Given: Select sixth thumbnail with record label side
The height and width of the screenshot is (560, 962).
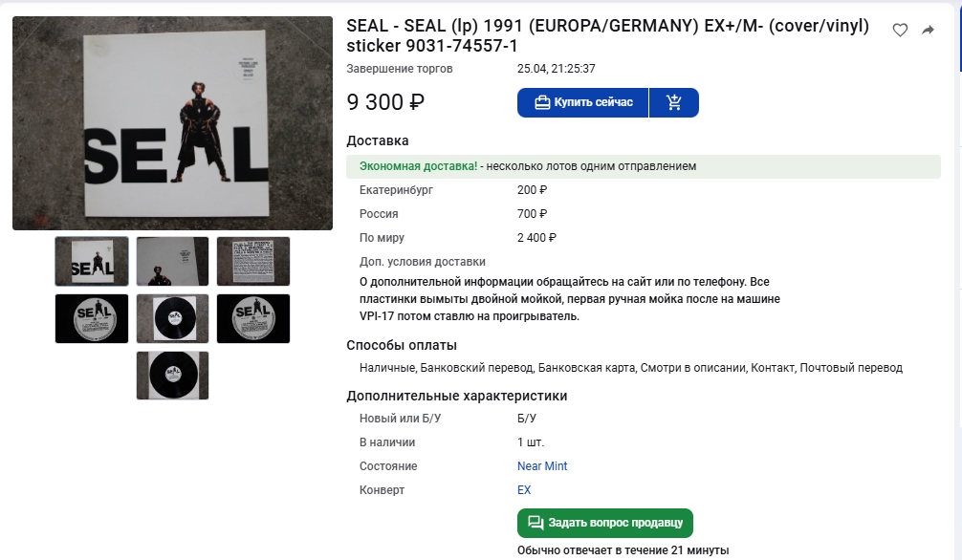Looking at the screenshot, I should tap(253, 318).
